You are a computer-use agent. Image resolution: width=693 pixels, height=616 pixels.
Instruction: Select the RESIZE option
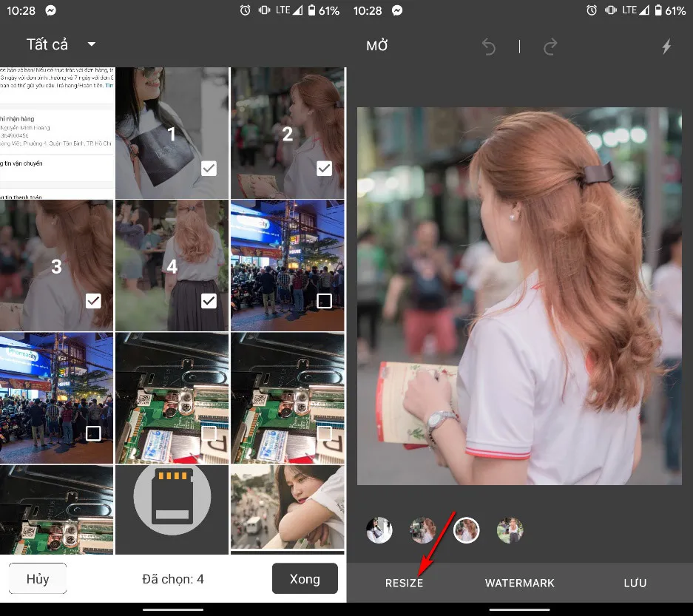click(x=404, y=583)
